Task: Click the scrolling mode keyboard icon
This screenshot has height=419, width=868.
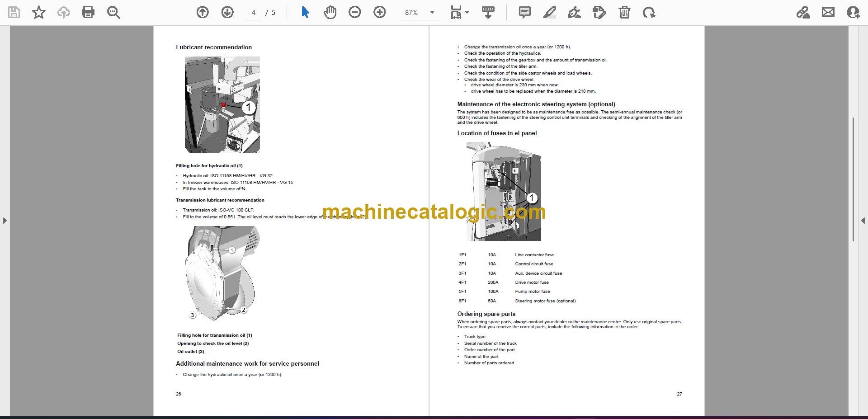Action: tap(488, 12)
